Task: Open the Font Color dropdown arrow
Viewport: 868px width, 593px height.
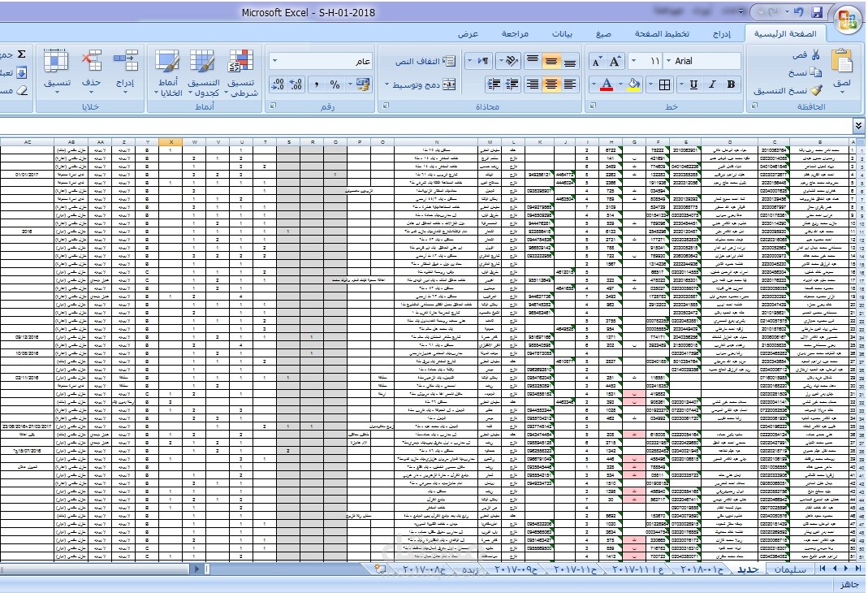Action: point(594,84)
